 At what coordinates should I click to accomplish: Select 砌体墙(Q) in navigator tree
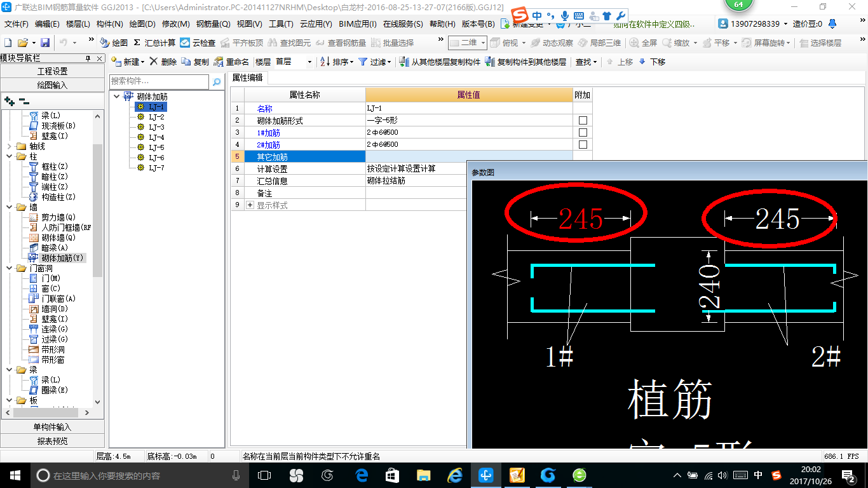58,238
